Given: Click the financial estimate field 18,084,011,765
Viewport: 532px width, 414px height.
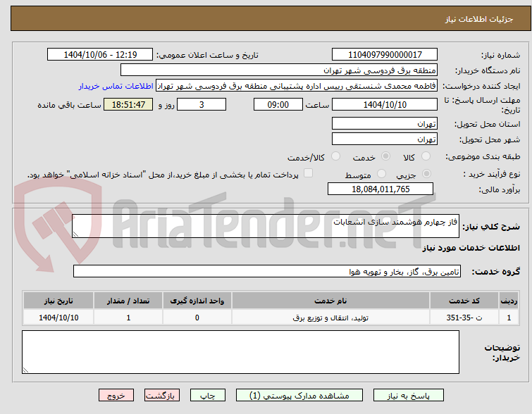Looking at the screenshot, I should click(381, 189).
